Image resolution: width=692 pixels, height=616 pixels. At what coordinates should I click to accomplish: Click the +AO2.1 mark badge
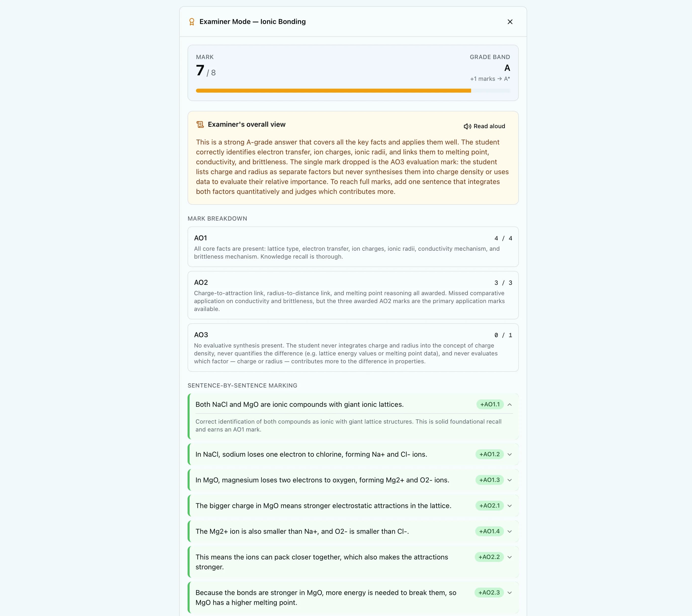[489, 506]
